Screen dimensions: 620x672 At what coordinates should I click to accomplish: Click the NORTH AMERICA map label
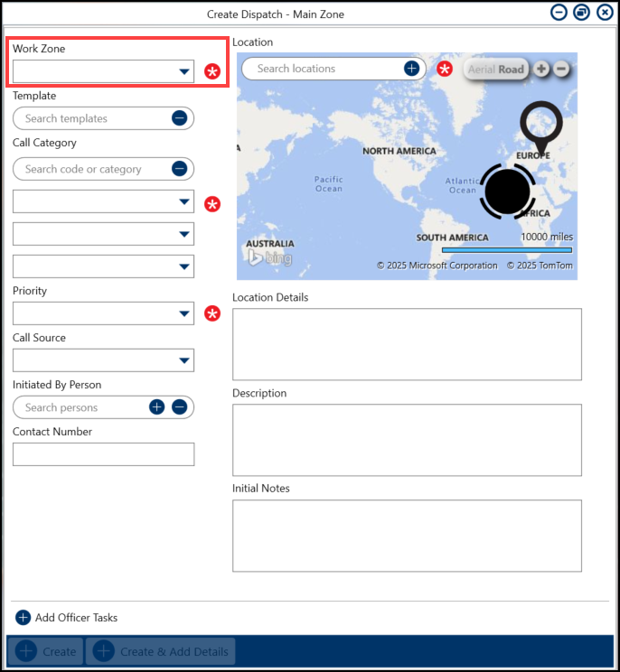pos(399,151)
